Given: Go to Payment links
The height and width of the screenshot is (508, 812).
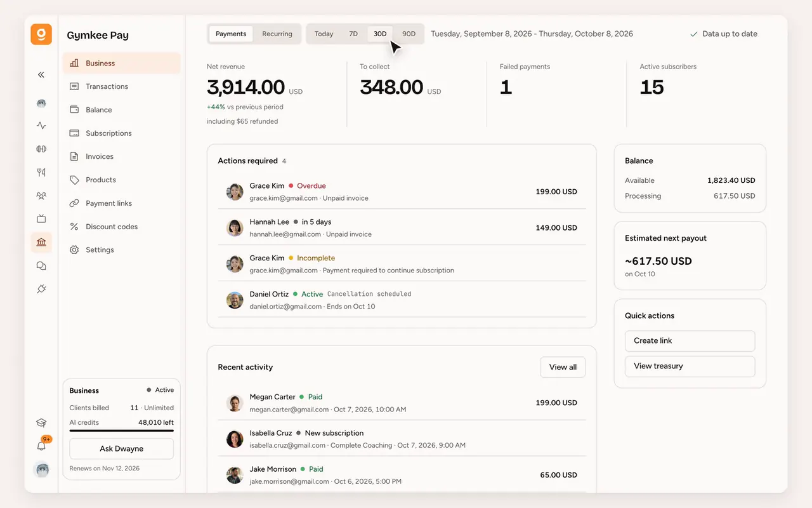Looking at the screenshot, I should click(x=121, y=203).
